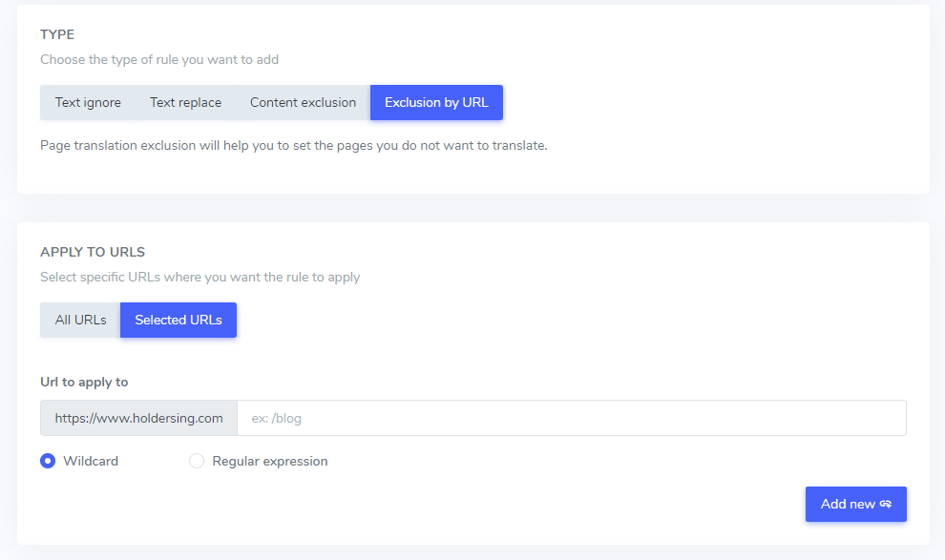The width and height of the screenshot is (945, 560).
Task: Click the APPLY TO URLS heading
Action: coord(93,252)
